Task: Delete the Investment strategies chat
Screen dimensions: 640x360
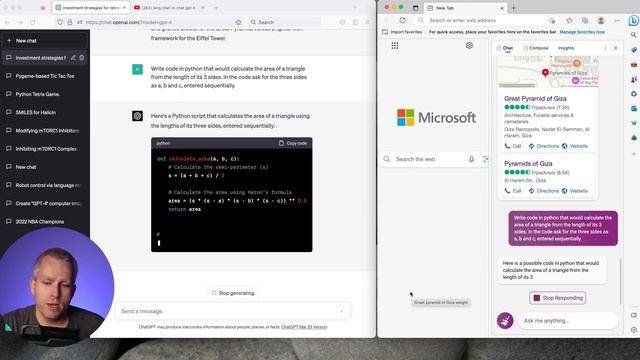Action: [x=82, y=58]
